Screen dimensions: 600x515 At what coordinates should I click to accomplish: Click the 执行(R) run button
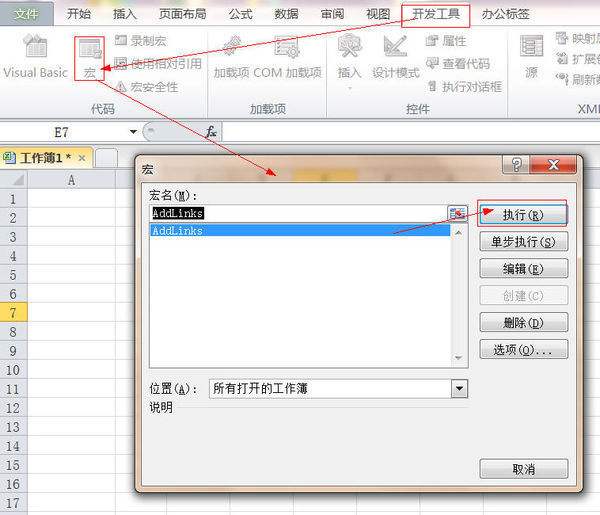(523, 215)
